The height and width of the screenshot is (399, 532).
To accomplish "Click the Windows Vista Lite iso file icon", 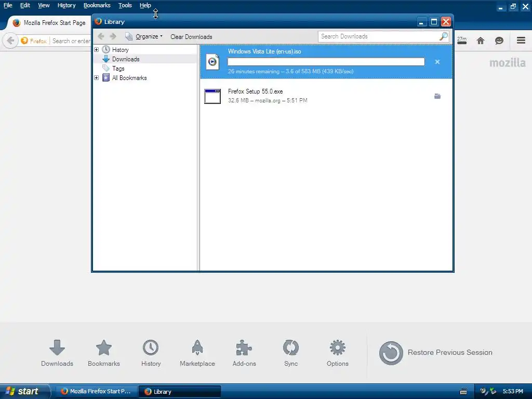I will coord(212,61).
